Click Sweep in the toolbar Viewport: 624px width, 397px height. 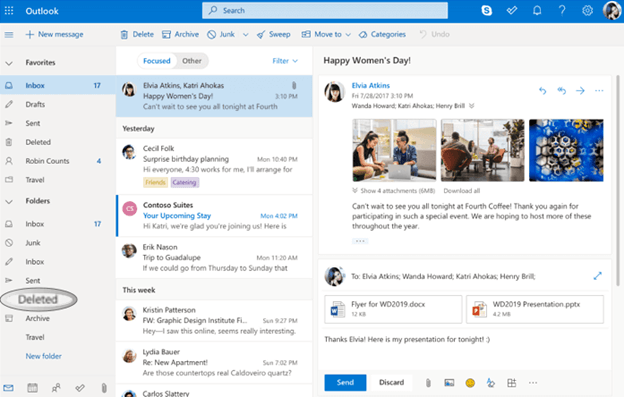click(274, 35)
